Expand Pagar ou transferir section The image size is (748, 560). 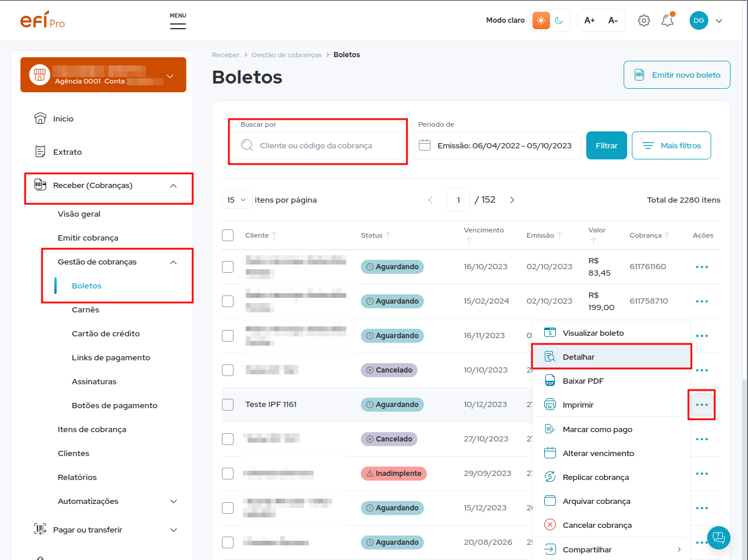click(173, 530)
